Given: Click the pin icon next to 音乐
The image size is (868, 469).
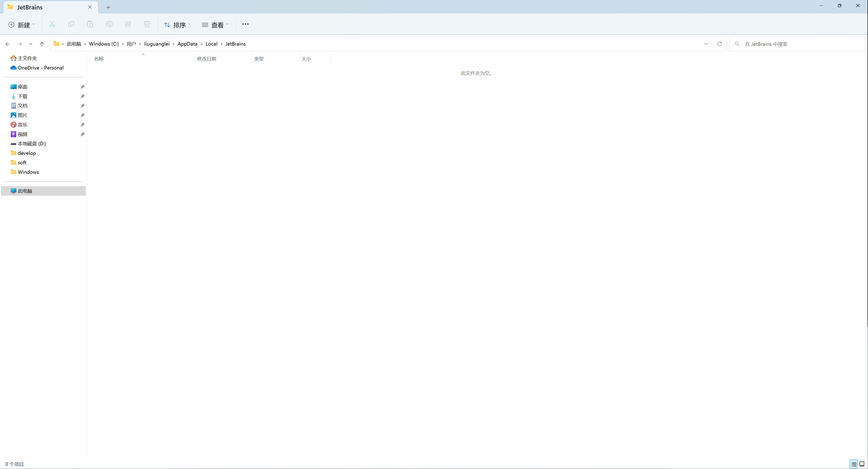Looking at the screenshot, I should 82,125.
